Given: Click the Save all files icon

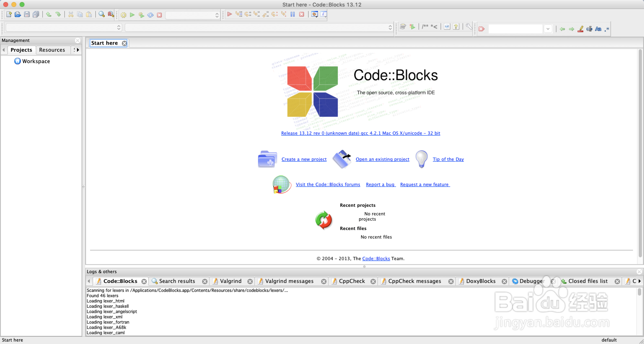Looking at the screenshot, I should pos(36,14).
